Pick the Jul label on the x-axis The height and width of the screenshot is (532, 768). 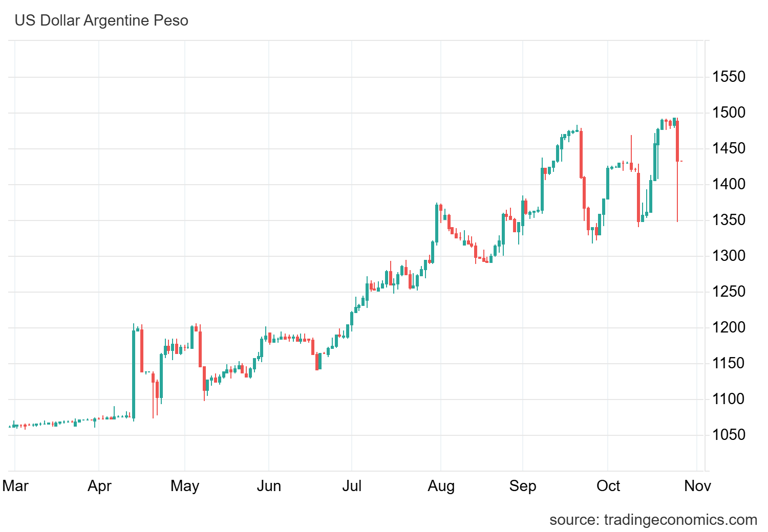[352, 485]
